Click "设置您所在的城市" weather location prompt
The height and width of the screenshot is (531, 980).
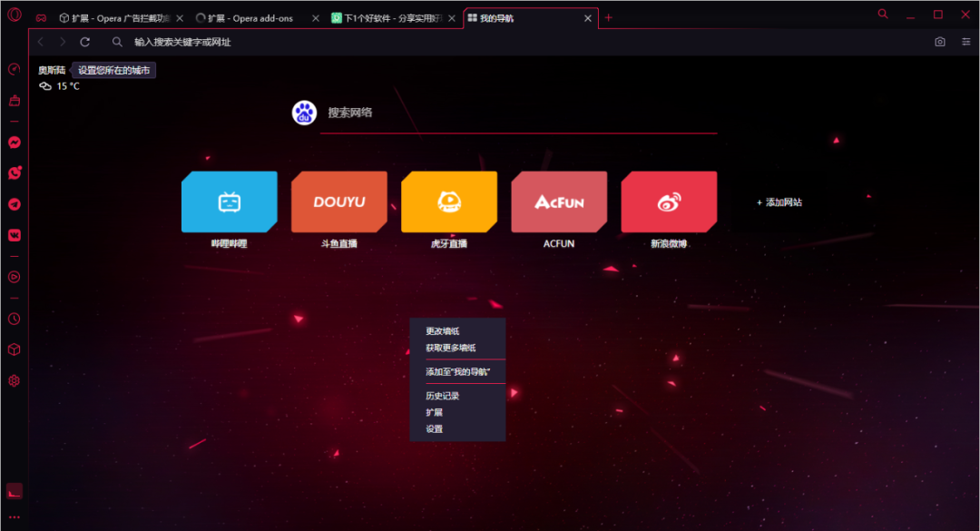click(x=113, y=70)
